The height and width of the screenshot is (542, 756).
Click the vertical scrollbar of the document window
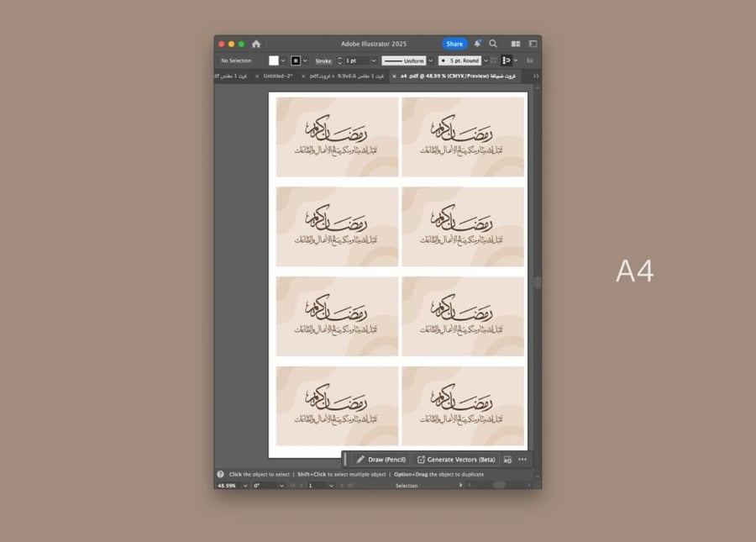pyautogui.click(x=537, y=282)
